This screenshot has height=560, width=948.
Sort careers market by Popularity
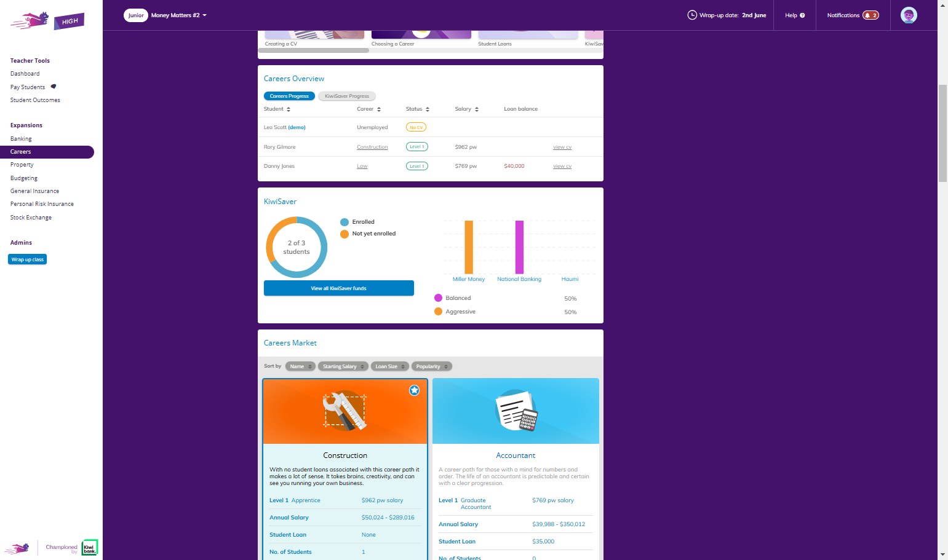pos(432,366)
